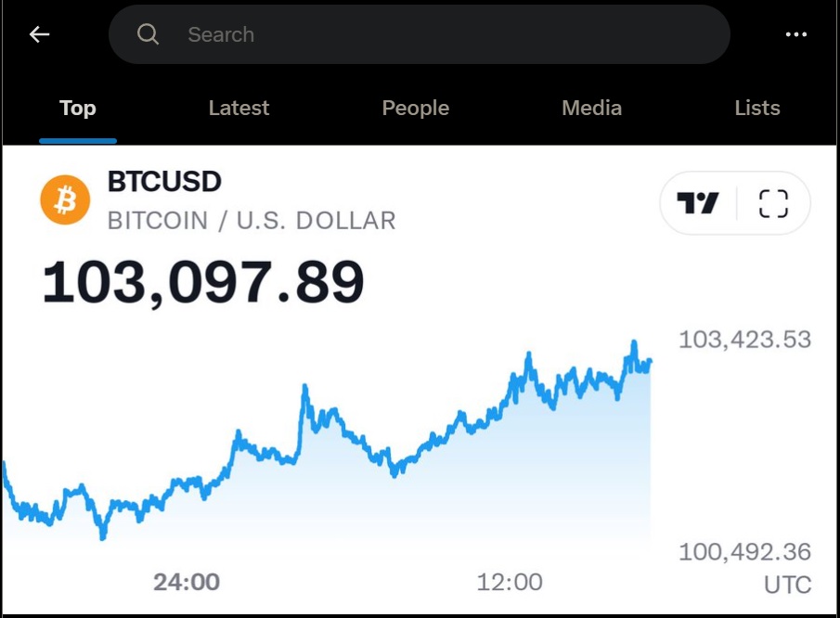The width and height of the screenshot is (840, 618).
Task: Click the BITCOIN / U.S. DOLLAR subtitle
Action: click(x=252, y=221)
